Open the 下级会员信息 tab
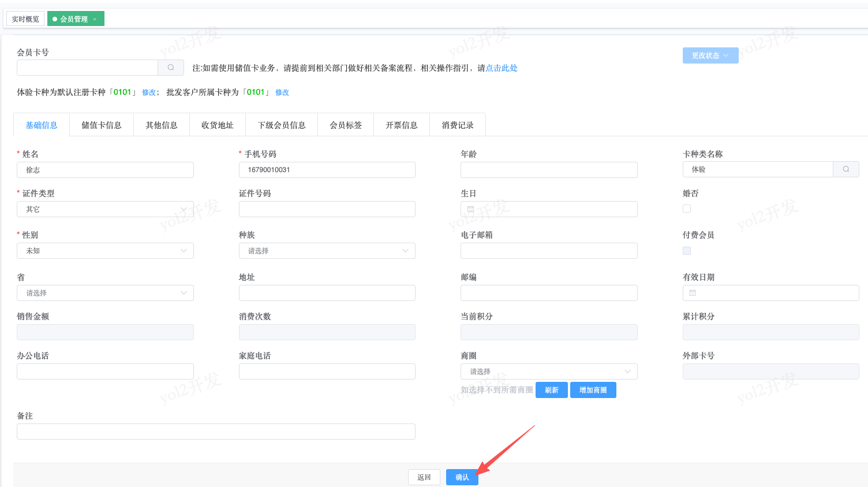The image size is (868, 487). coord(282,125)
